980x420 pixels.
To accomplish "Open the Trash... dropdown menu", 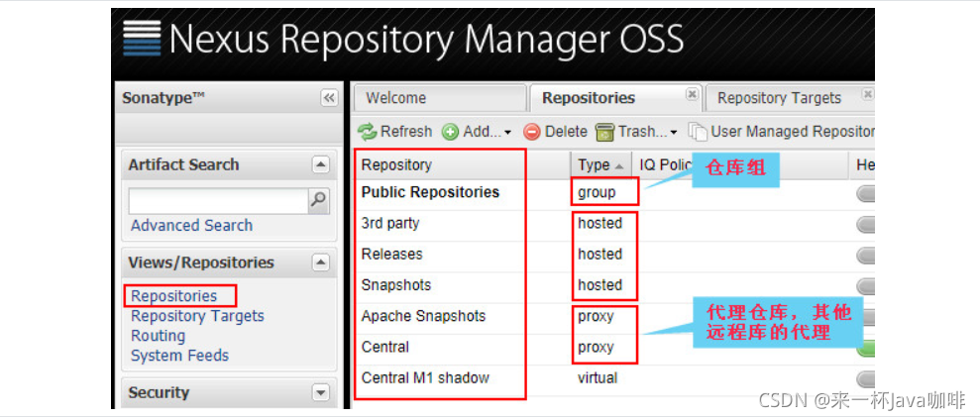I will (x=636, y=132).
